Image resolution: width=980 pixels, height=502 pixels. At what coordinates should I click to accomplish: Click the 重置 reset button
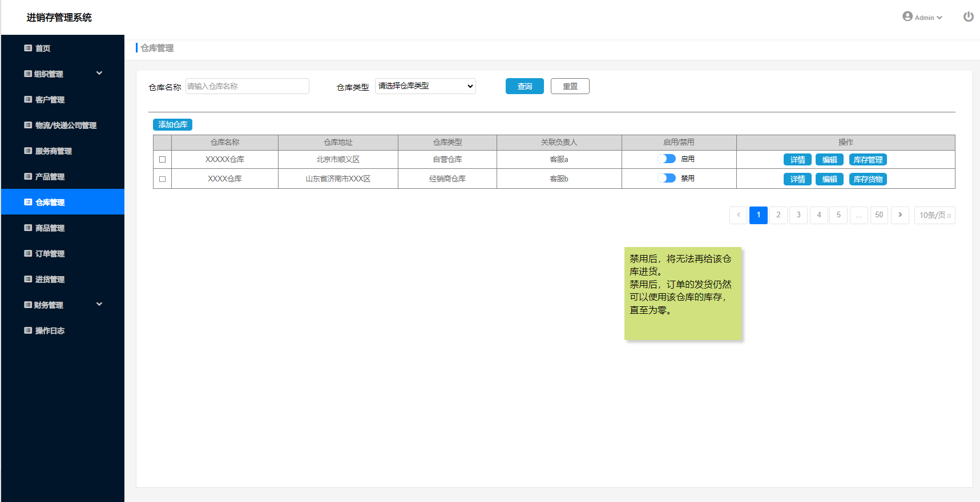pyautogui.click(x=570, y=86)
